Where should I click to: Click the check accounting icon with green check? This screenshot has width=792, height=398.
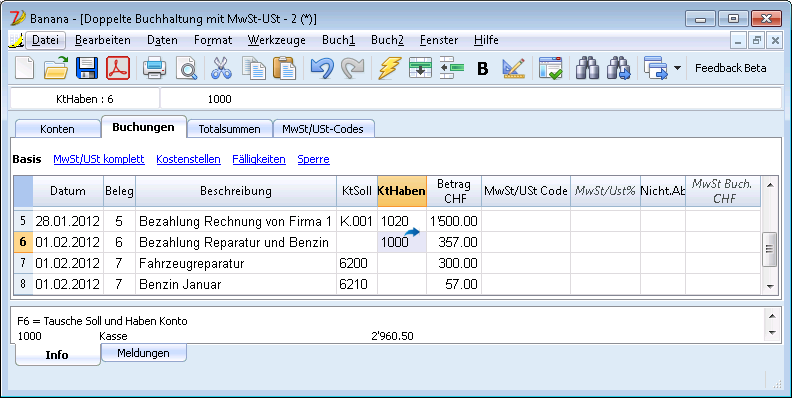550,68
